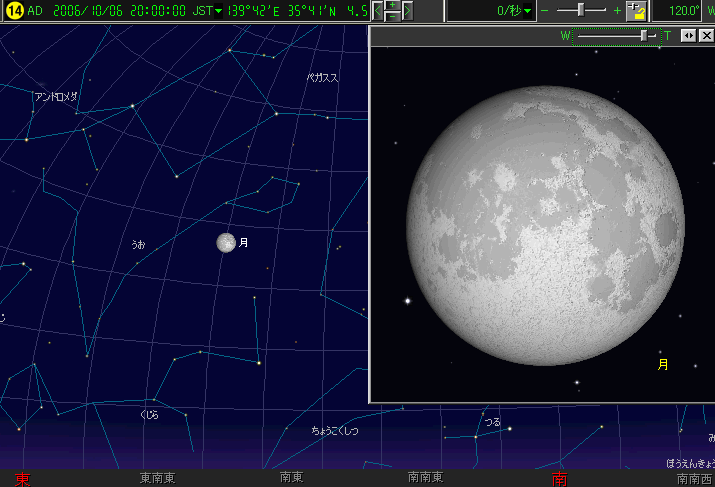Image resolution: width=715 pixels, height=487 pixels.
Task: Click the 120.0° field of view value
Action: [684, 11]
